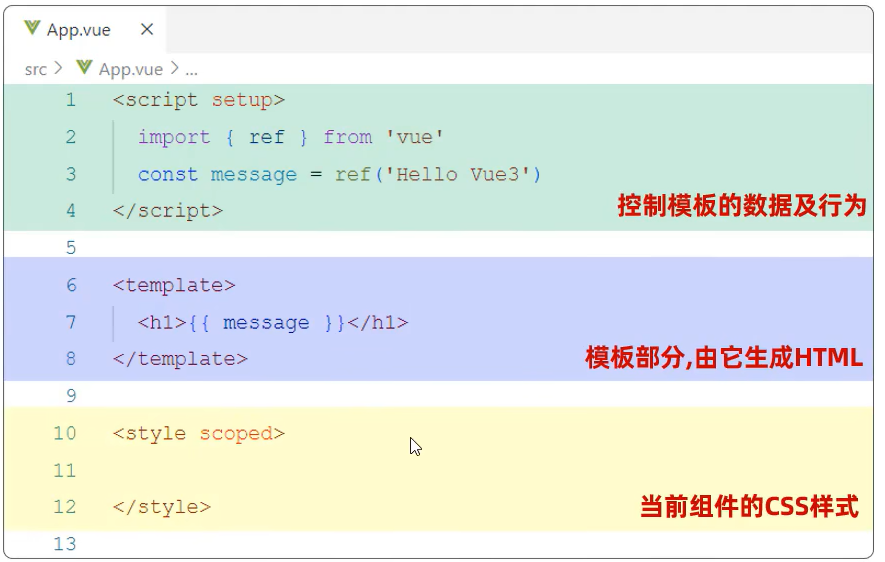Click the red annotation 控制模板的数据及行为

click(741, 207)
